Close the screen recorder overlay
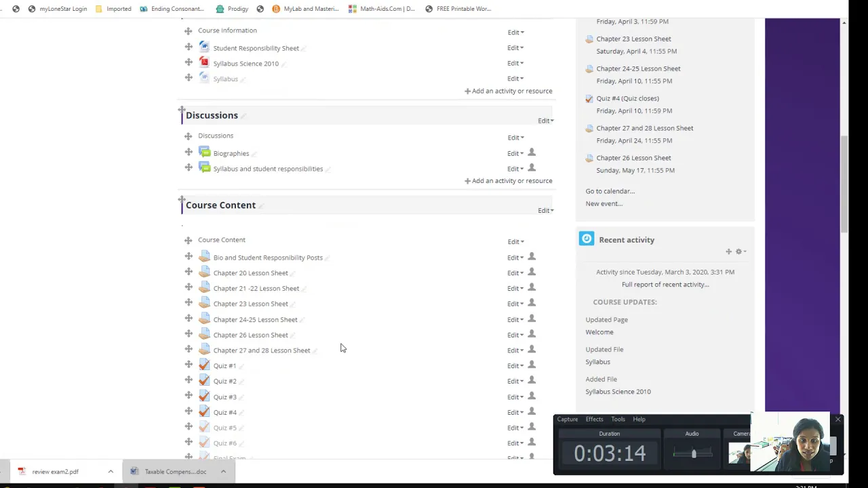Screen dimensions: 868x488 pyautogui.click(x=837, y=420)
